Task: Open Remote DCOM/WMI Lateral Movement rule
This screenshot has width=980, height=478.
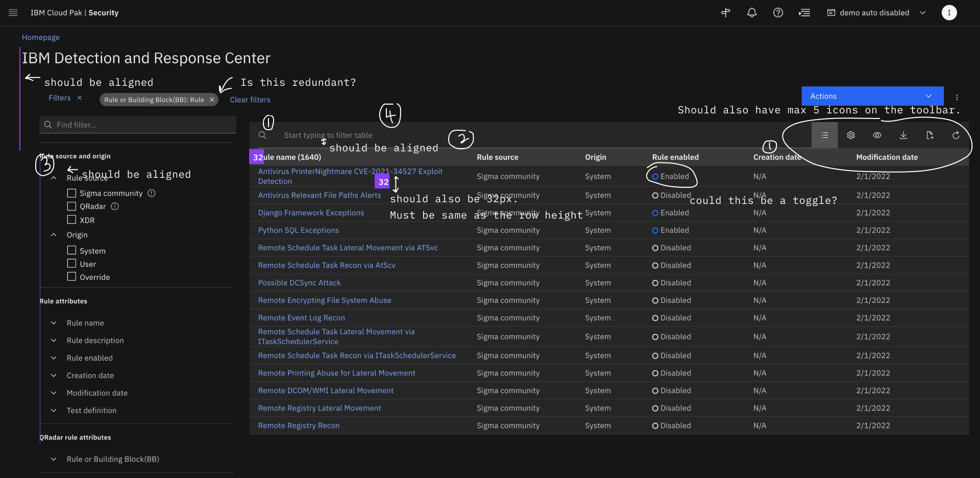Action: (326, 390)
